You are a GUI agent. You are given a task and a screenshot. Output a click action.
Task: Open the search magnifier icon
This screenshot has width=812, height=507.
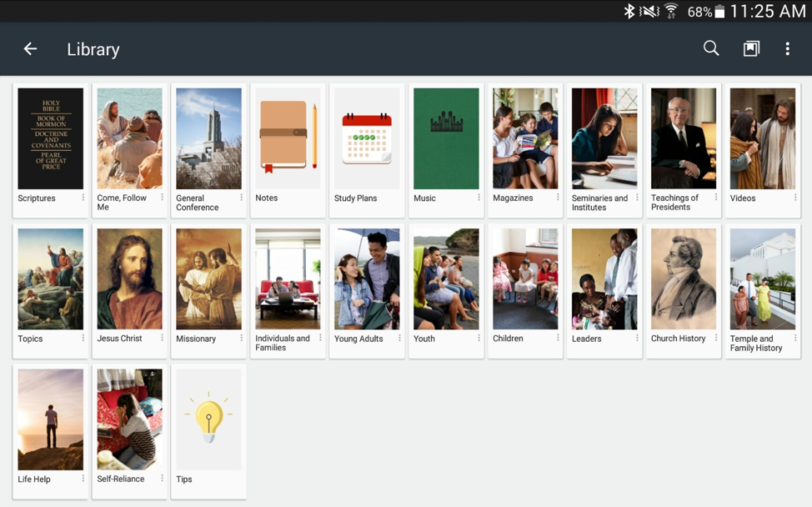[x=711, y=48]
